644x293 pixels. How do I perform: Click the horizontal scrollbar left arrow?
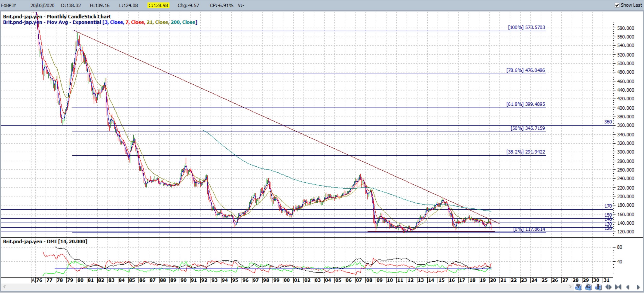tap(4, 287)
